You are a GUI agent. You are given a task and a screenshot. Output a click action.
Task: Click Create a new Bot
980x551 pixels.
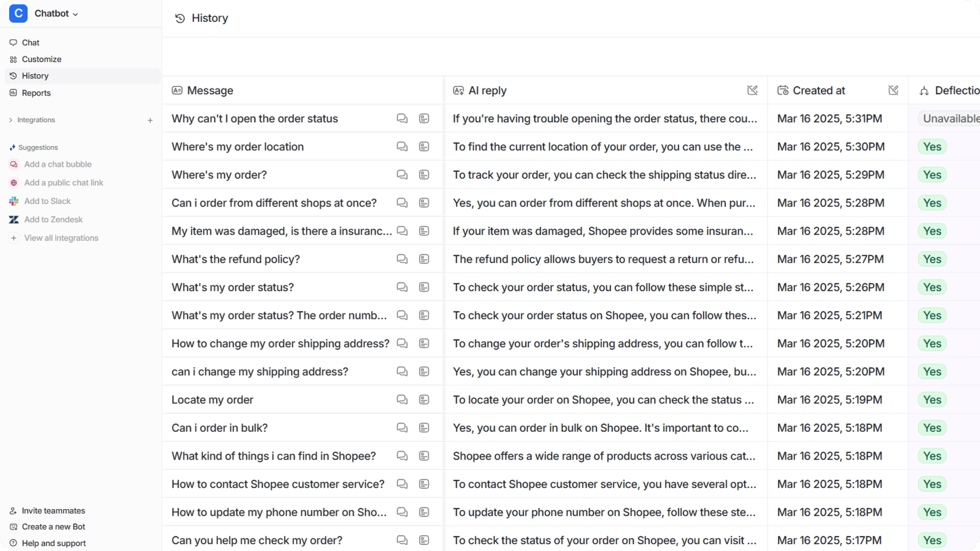pyautogui.click(x=53, y=527)
